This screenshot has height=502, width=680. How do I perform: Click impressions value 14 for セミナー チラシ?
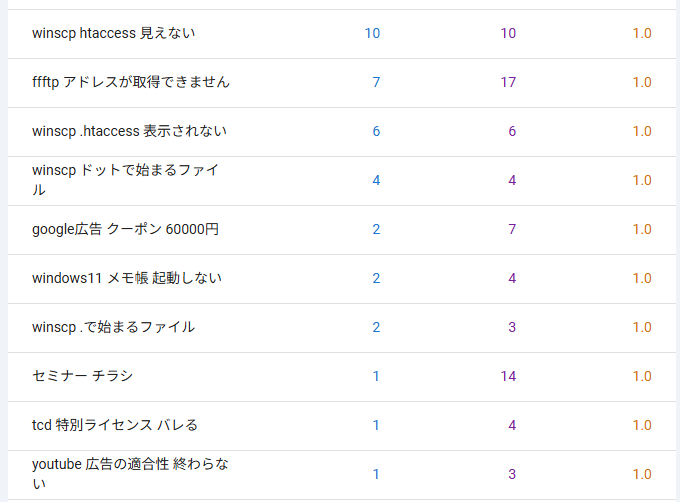coord(508,376)
